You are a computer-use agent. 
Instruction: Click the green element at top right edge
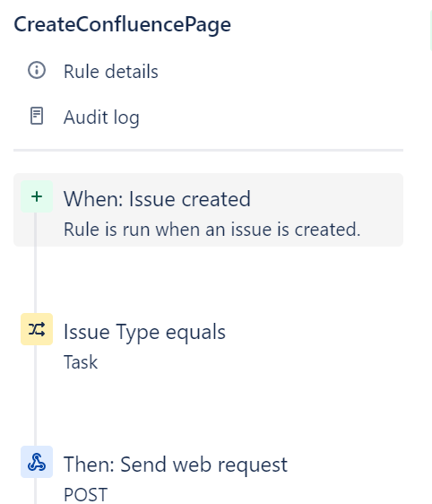pos(431,30)
